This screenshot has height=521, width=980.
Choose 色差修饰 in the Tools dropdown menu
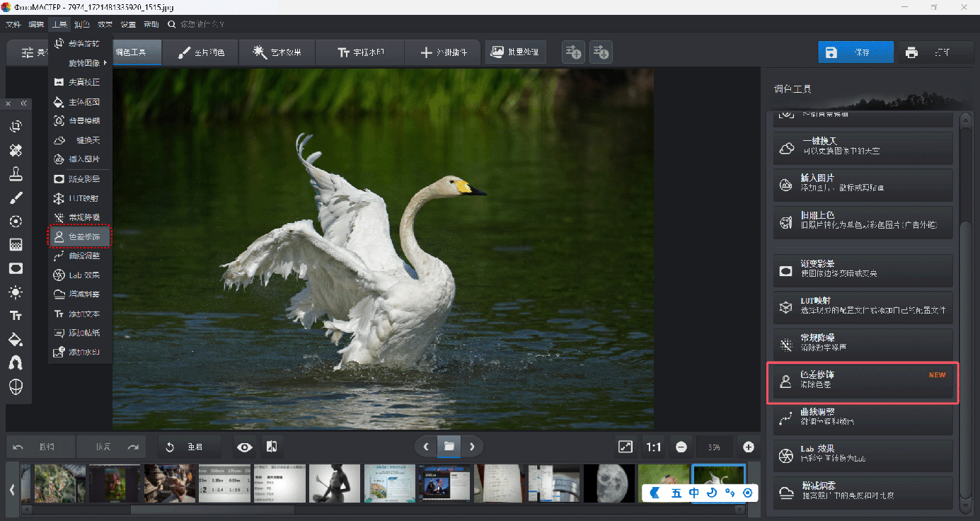[80, 236]
